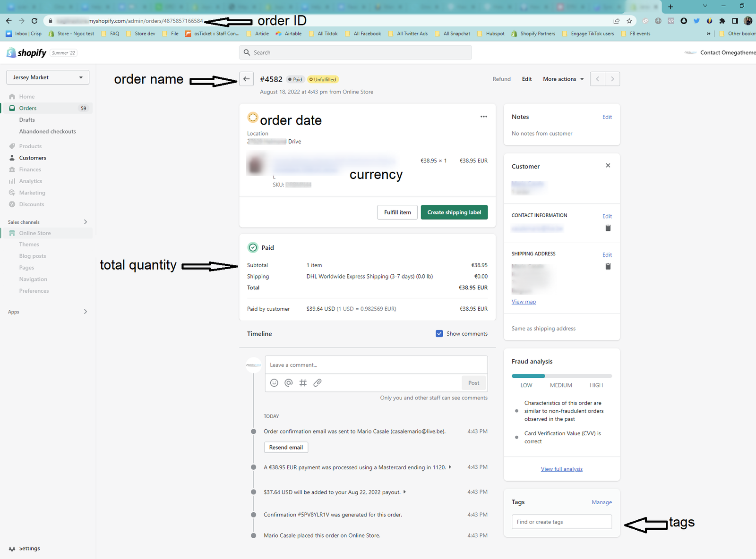Click the fraud analysis risk level bar
The width and height of the screenshot is (756, 559).
pos(561,376)
